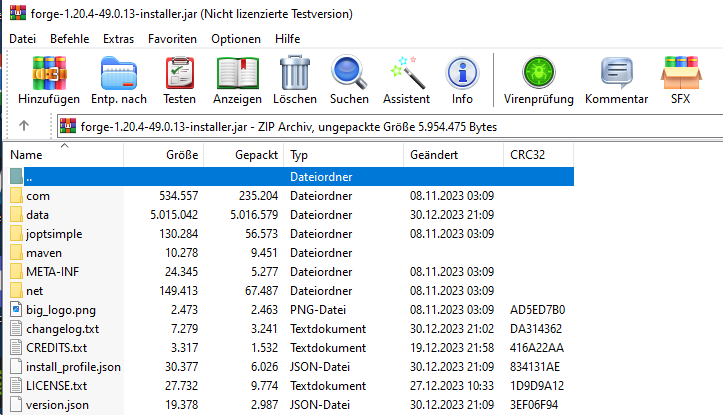Open the Befehle menu

(70, 39)
